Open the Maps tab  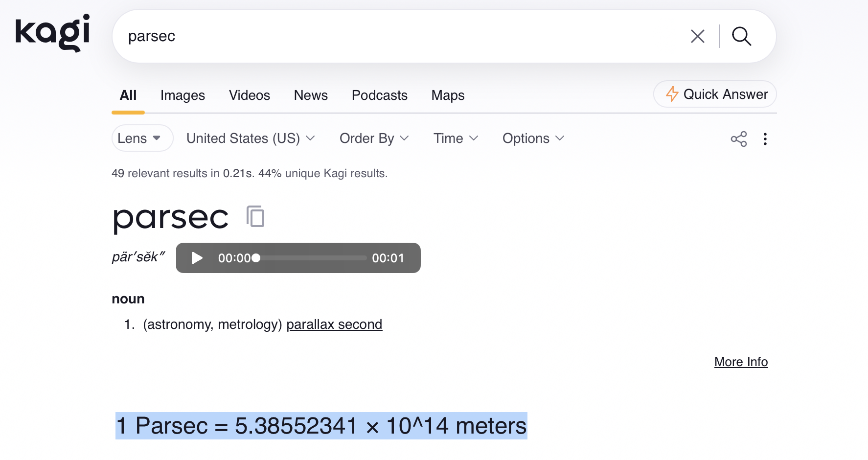[448, 95]
